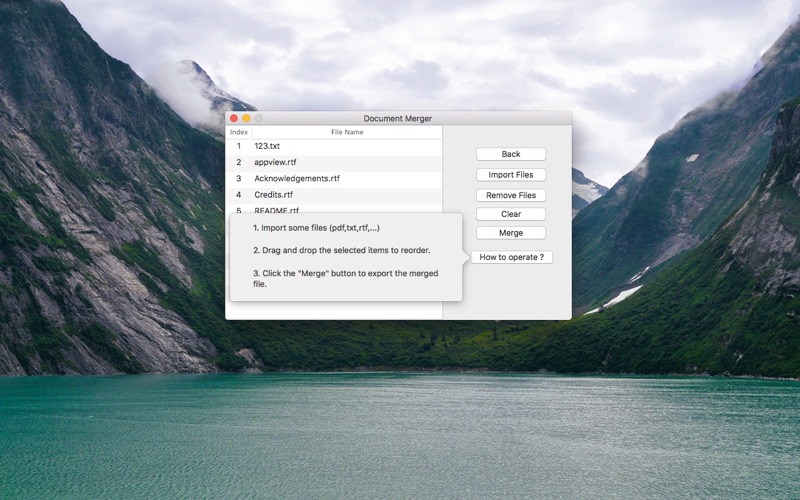Click the Remove Files button
Image resolution: width=800 pixels, height=500 pixels.
click(x=511, y=195)
